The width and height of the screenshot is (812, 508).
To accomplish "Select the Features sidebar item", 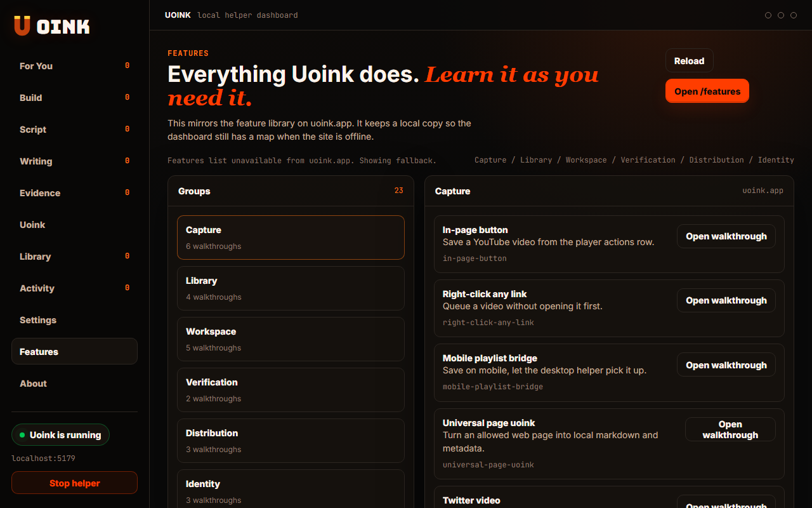I will point(74,351).
